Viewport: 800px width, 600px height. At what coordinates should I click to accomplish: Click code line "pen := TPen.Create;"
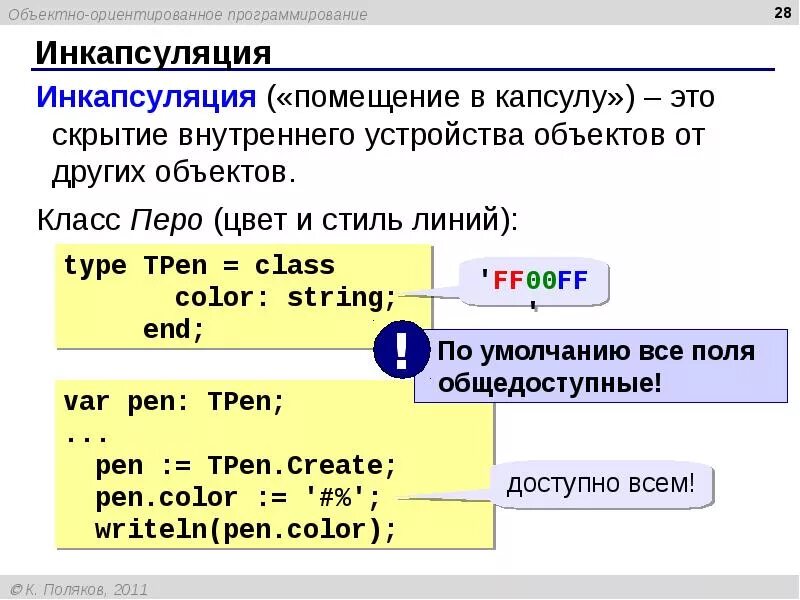point(246,466)
